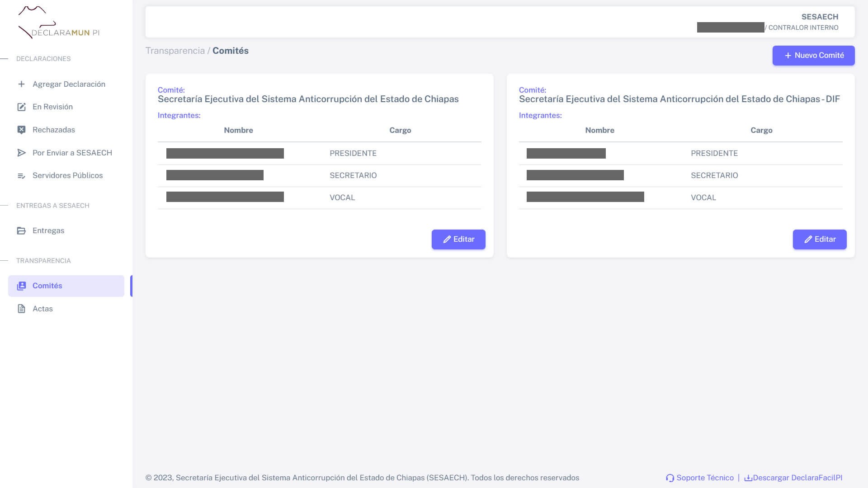
Task: Click the plus icon beside Agregar Declaración
Action: pos(21,84)
